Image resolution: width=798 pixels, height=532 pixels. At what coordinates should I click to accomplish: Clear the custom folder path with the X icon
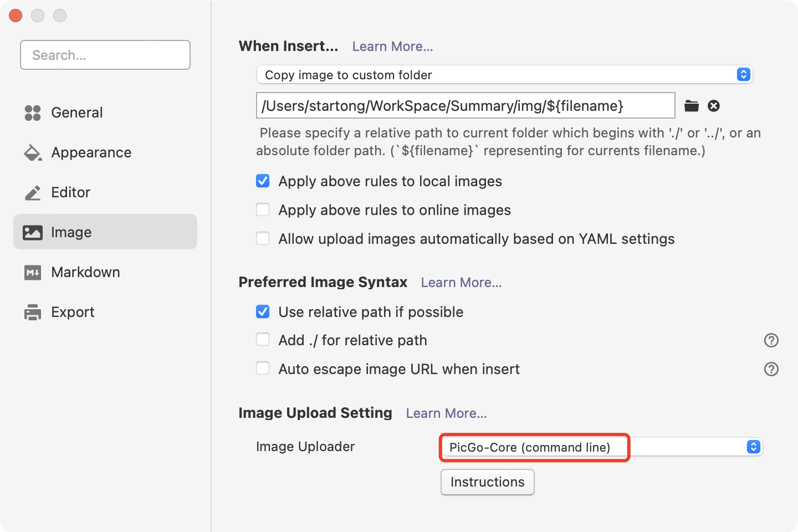coord(714,106)
